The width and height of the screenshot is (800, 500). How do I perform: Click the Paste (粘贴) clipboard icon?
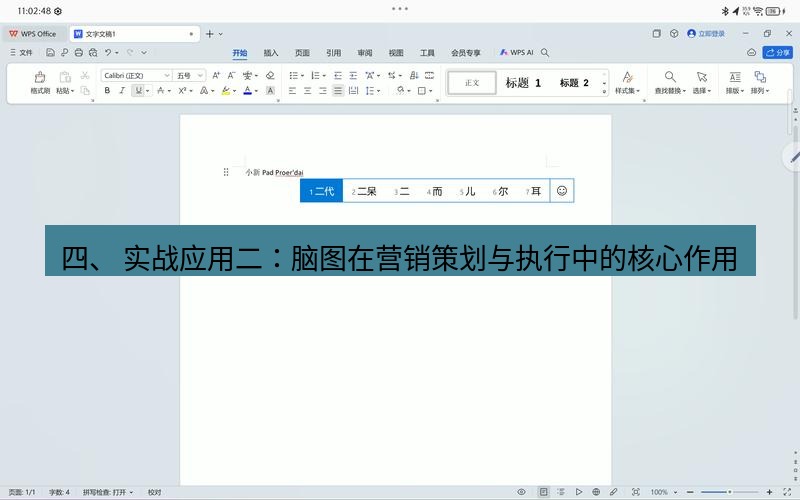pos(65,77)
